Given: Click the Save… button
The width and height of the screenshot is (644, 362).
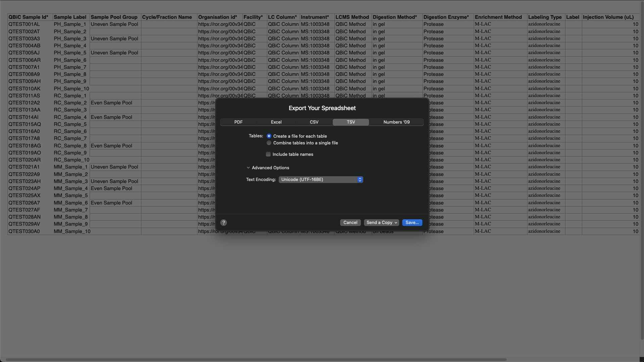Looking at the screenshot, I should pyautogui.click(x=412, y=223).
